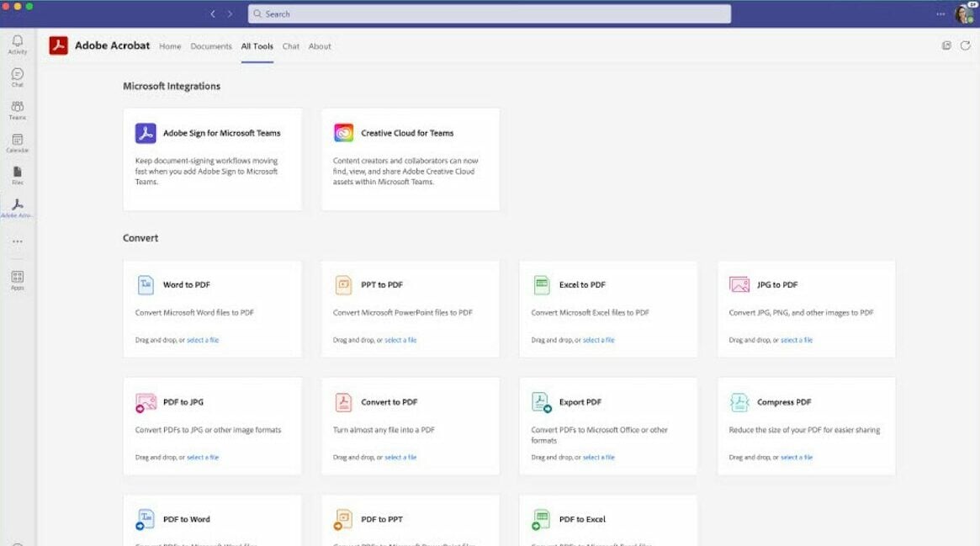Click select a file in PDF to JPG

pyautogui.click(x=203, y=458)
